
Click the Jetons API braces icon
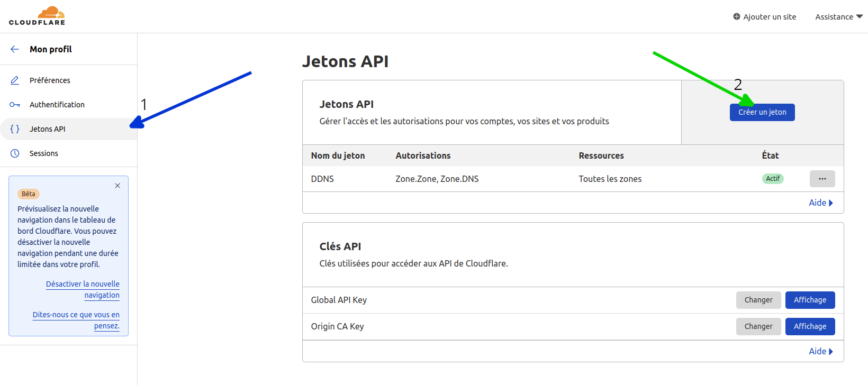point(15,129)
